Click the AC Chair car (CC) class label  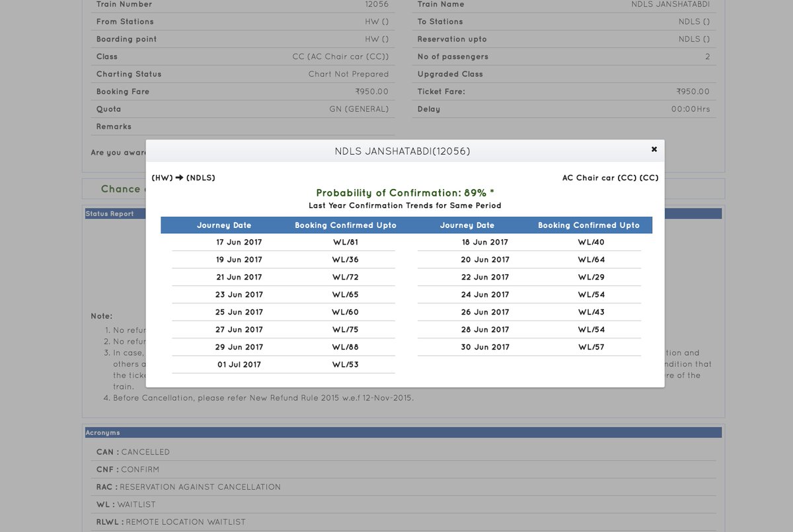click(x=610, y=178)
